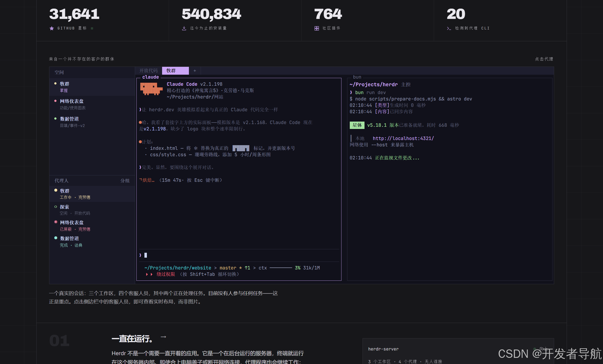Viewport: 603px width, 364px height.
Task: Click the spinner icon before 烘焙…
Action: click(x=141, y=180)
